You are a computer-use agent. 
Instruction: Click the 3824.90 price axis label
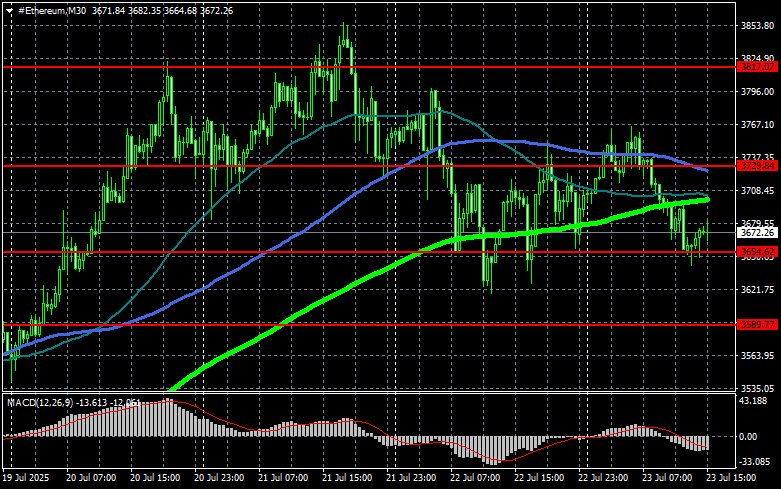pos(757,58)
